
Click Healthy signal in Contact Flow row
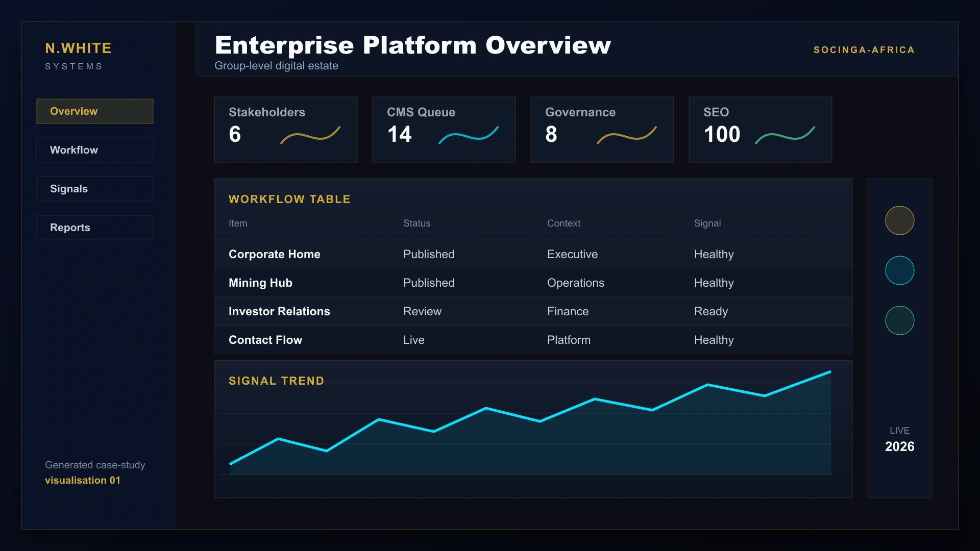point(714,340)
